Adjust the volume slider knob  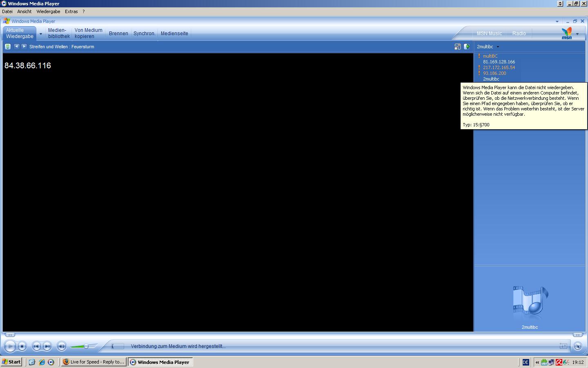coord(86,346)
